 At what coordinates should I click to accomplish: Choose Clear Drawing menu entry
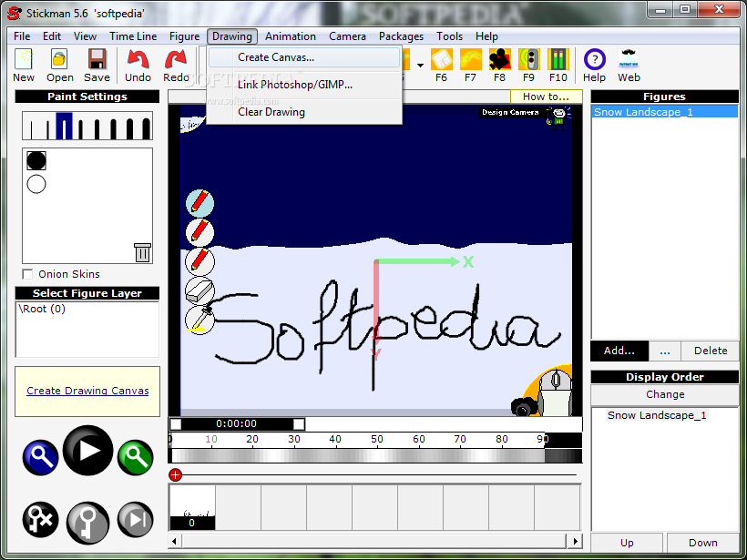point(304,112)
